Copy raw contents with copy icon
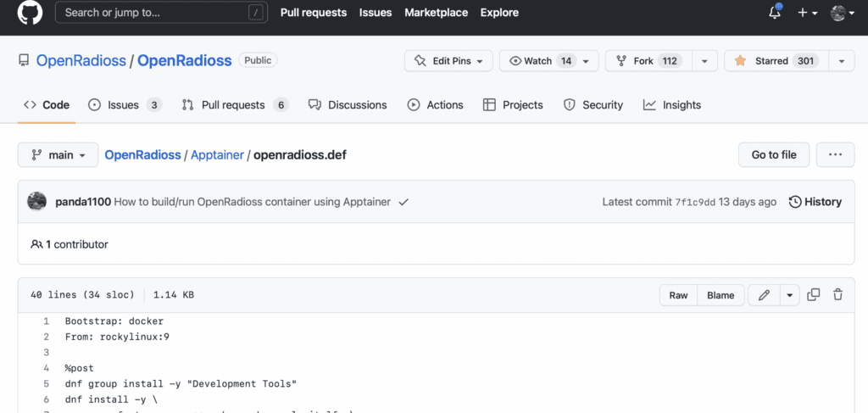 pos(814,295)
